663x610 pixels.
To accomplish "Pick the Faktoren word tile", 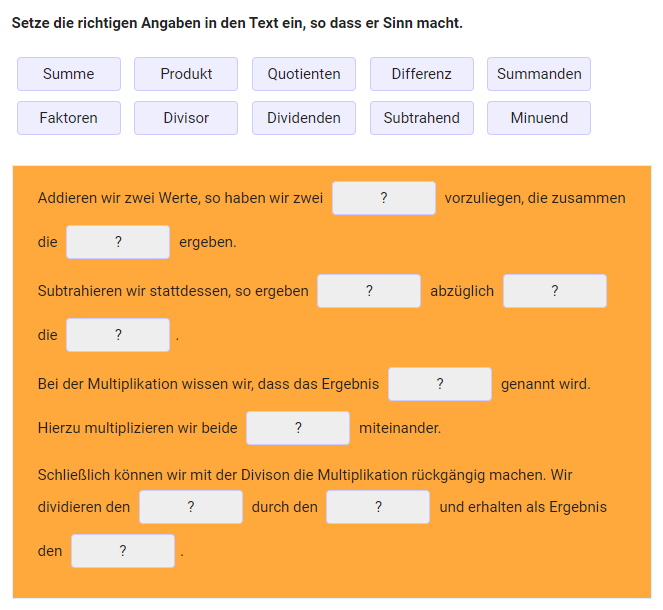I will click(69, 118).
